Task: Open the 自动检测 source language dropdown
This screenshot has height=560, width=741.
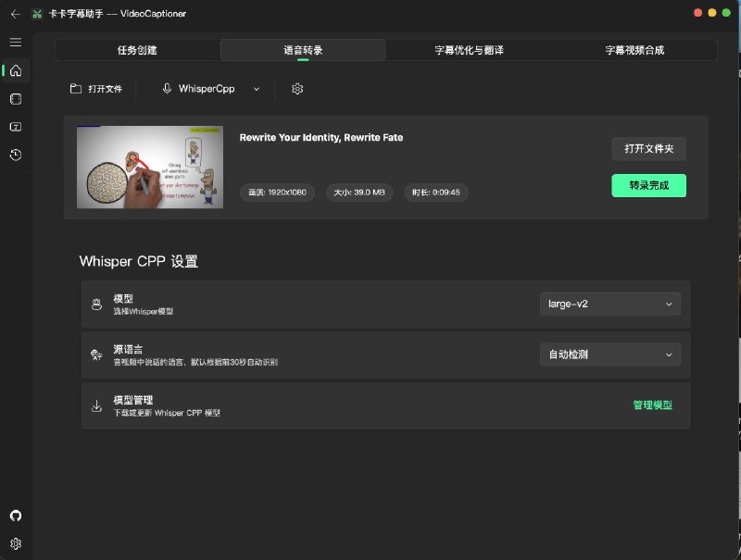Action: (609, 355)
